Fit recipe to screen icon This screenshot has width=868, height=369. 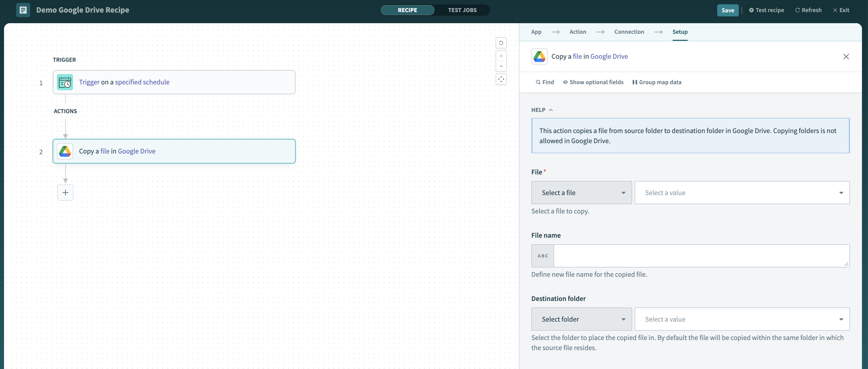[x=501, y=79]
